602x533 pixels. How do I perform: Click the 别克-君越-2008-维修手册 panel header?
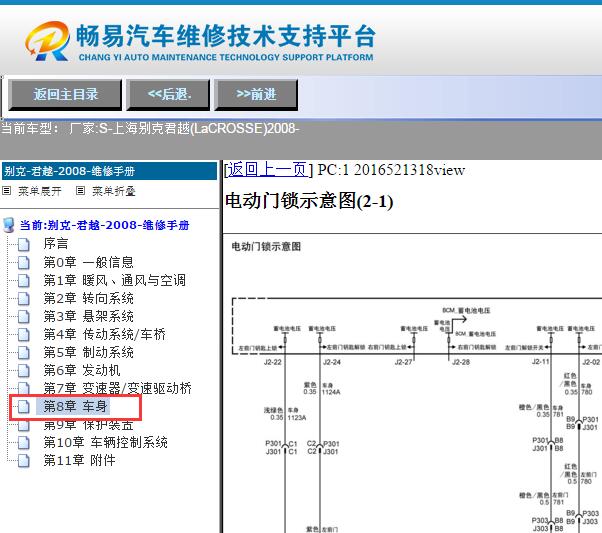[x=109, y=171]
